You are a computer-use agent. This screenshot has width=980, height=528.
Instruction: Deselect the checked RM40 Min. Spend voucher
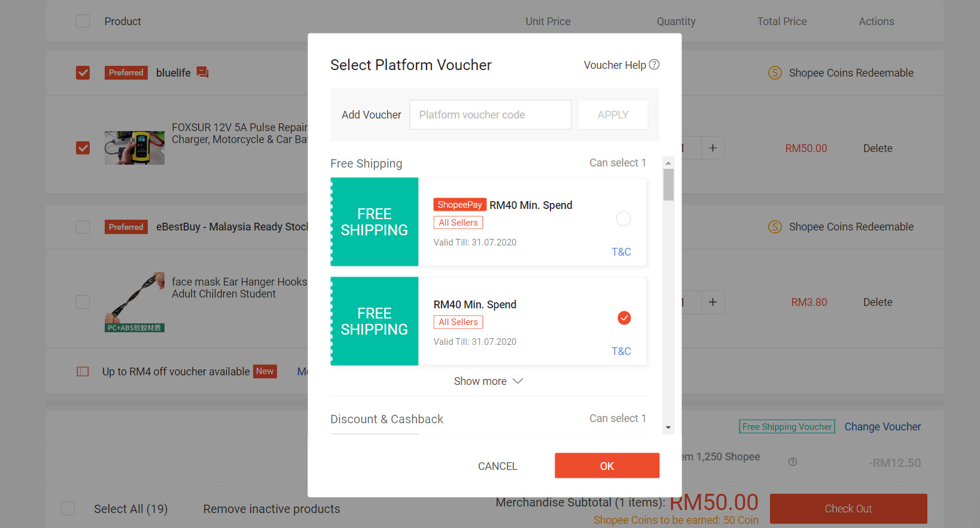click(624, 318)
